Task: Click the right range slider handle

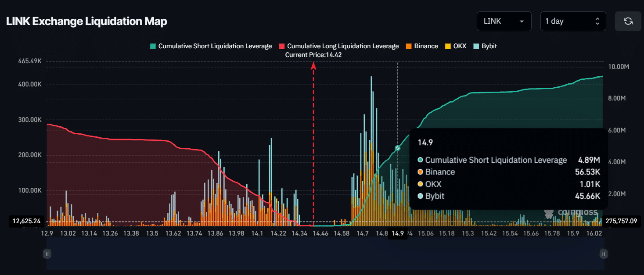Action: point(604,254)
